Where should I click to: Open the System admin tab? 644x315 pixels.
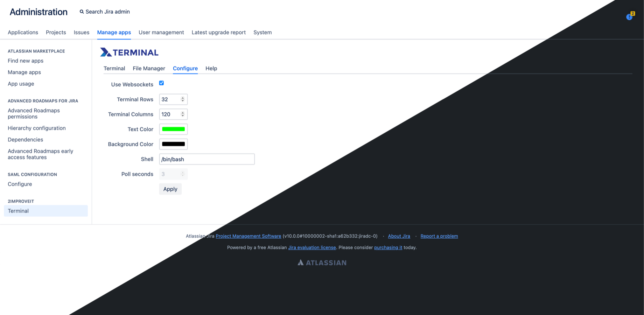coord(262,32)
